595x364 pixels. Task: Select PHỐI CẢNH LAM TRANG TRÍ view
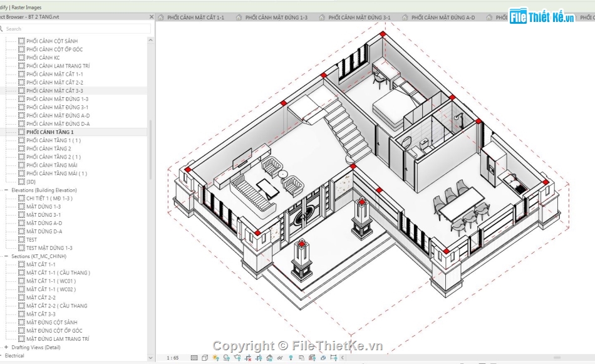click(x=58, y=66)
